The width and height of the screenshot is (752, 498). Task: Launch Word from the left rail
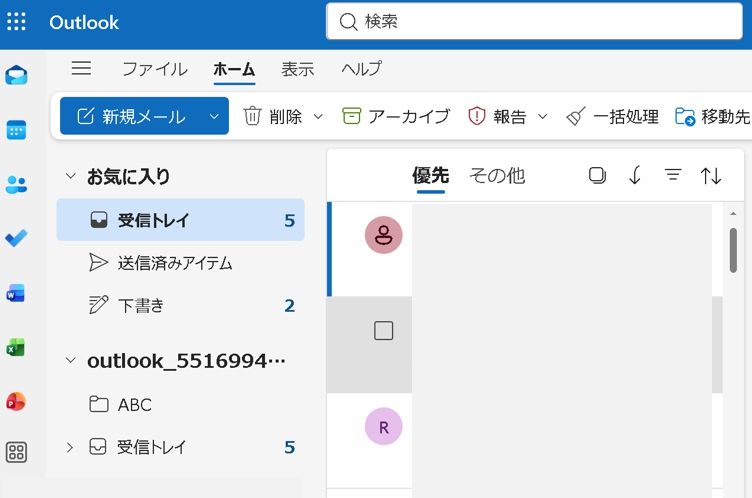point(17,293)
